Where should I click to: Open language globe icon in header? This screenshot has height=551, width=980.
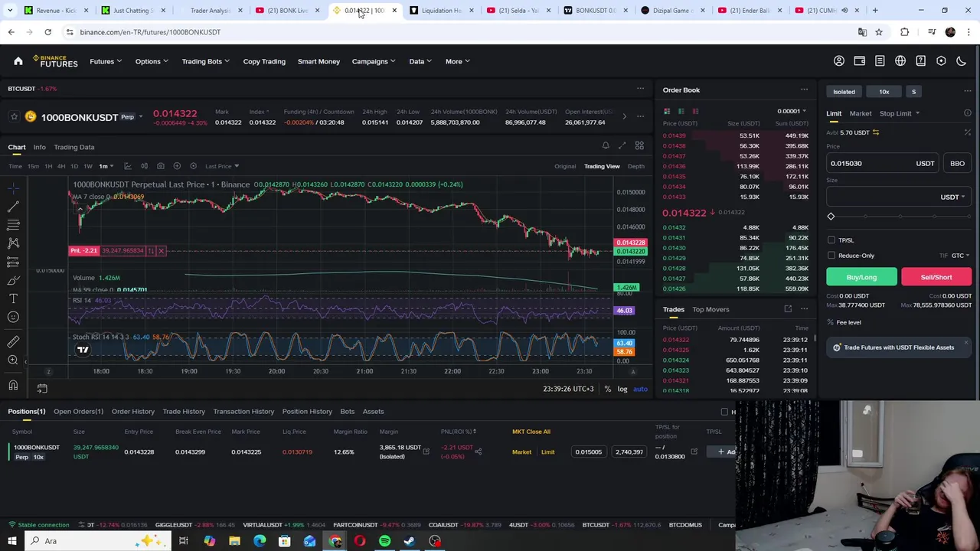pos(900,61)
